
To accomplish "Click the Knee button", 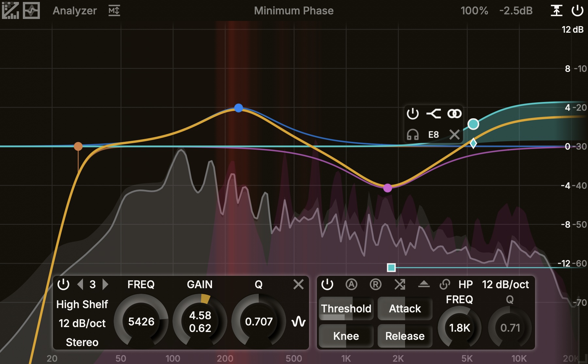I will pos(346,336).
